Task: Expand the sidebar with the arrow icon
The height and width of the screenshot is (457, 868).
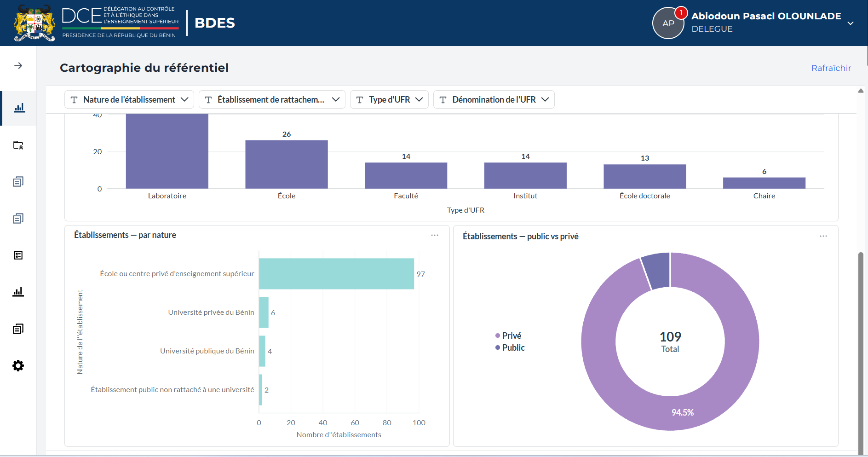Action: [18, 65]
